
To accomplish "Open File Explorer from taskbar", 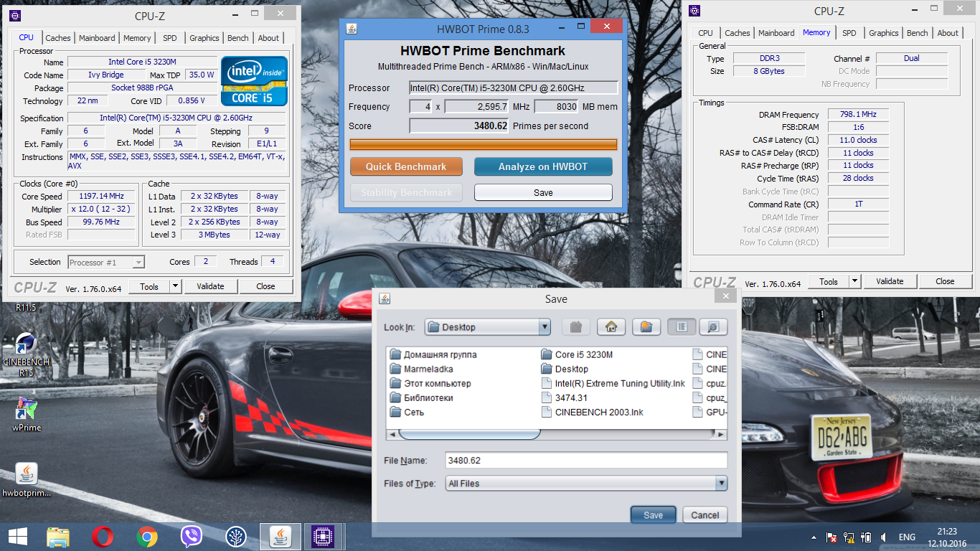I will pyautogui.click(x=58, y=536).
